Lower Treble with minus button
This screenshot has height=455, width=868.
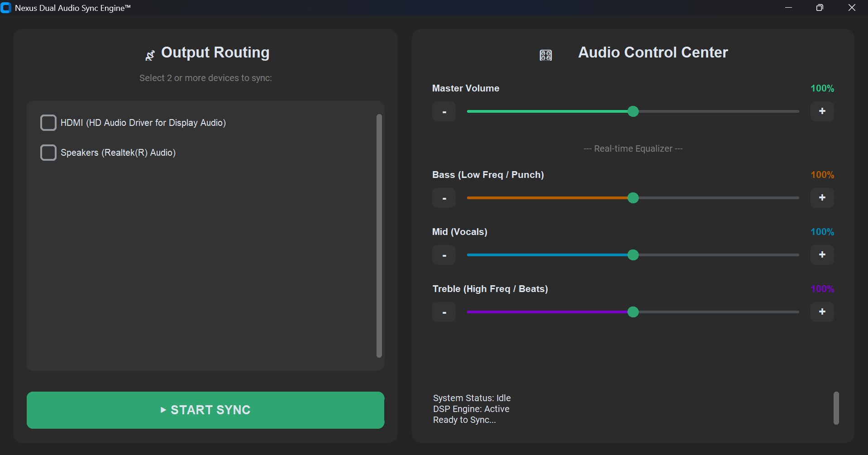(x=444, y=312)
